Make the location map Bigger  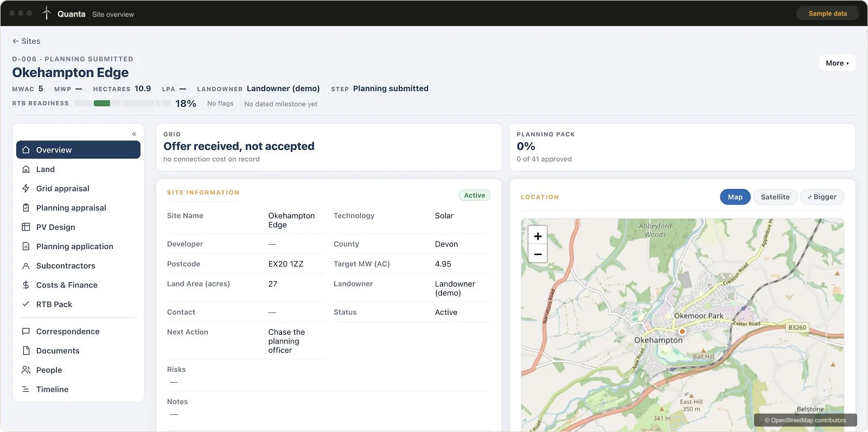tap(822, 197)
